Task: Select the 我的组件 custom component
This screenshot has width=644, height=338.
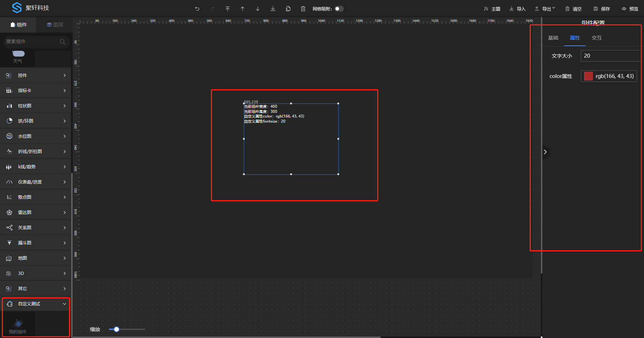Action: click(18, 326)
